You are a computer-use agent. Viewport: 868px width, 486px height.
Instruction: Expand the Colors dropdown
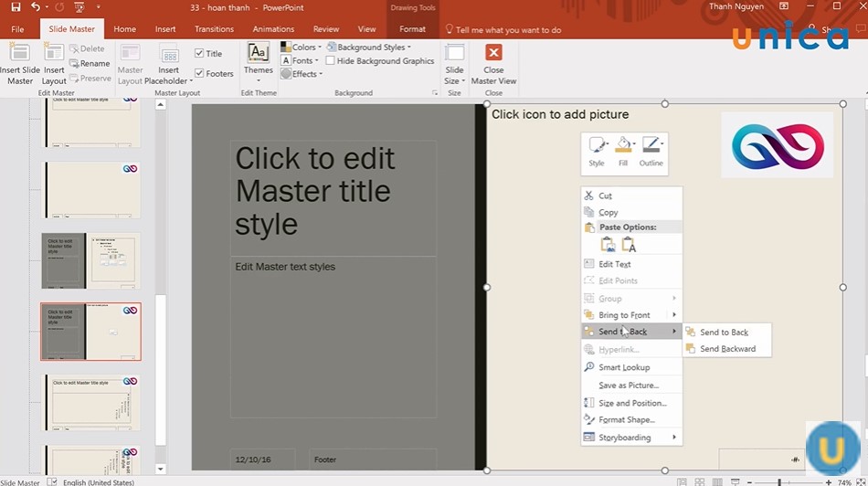tap(302, 48)
